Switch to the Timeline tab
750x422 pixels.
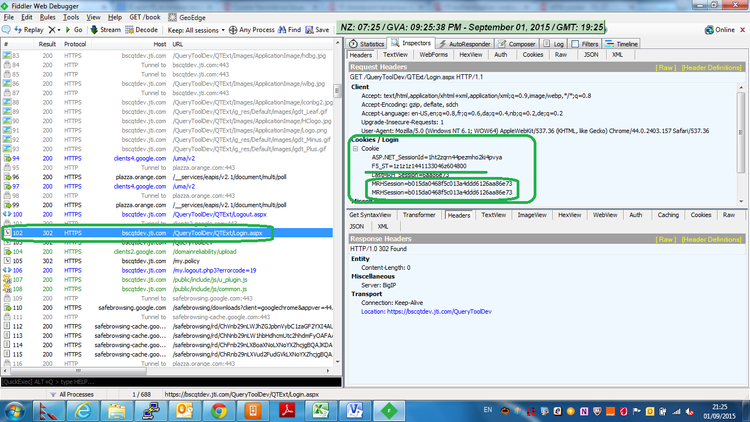622,44
